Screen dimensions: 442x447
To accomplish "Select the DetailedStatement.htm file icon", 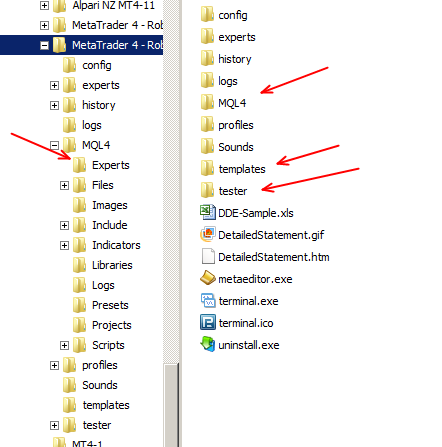I will coord(208,256).
